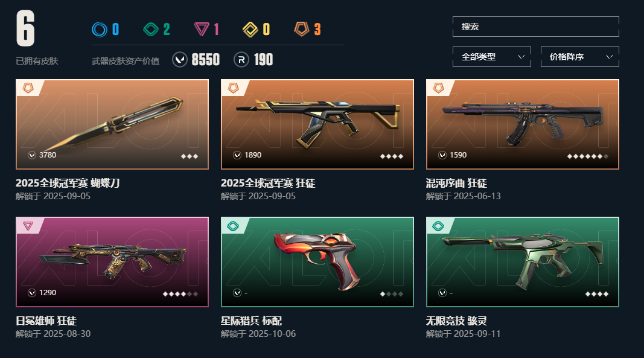644x358 pixels.
Task: Click the 混沌序曲 狂徒 title text
Action: click(456, 183)
